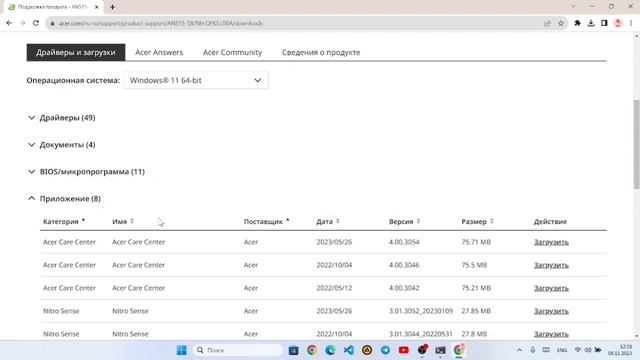Click the size 27.85 MB cell
The width and height of the screenshot is (640, 360).
(x=476, y=311)
